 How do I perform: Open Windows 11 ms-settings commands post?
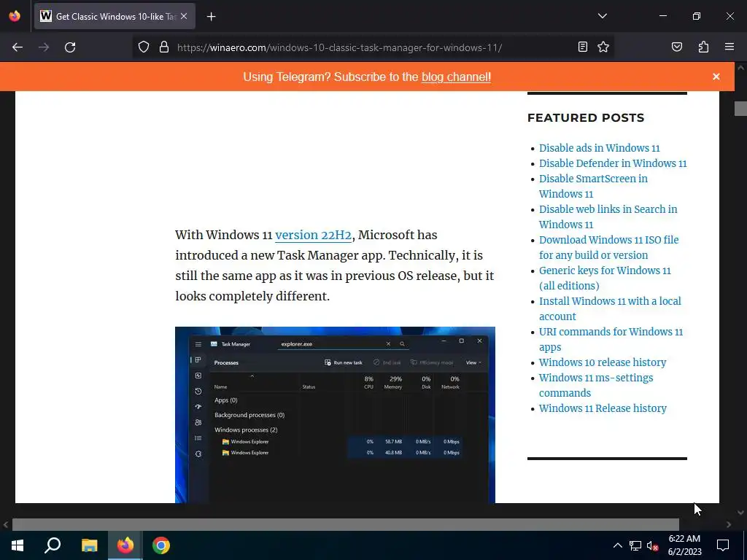pyautogui.click(x=596, y=385)
